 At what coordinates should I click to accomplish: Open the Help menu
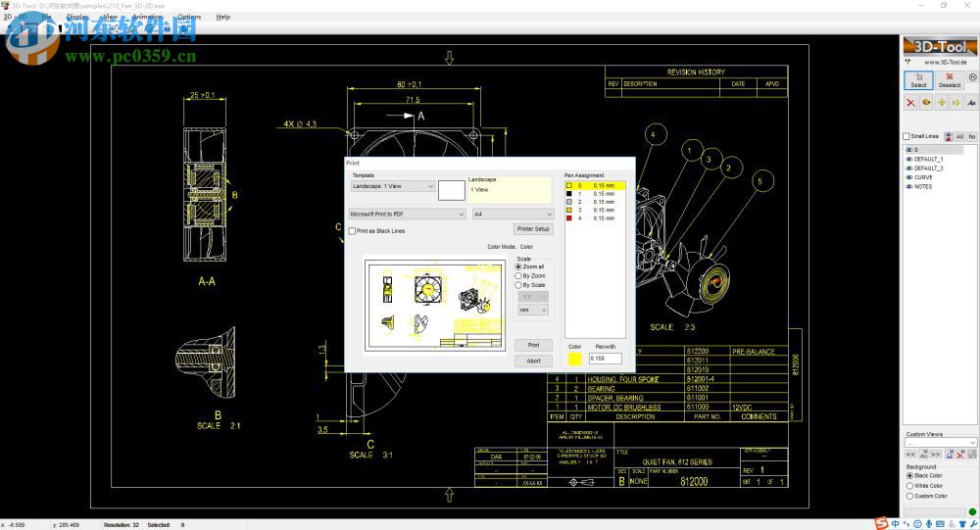click(223, 17)
